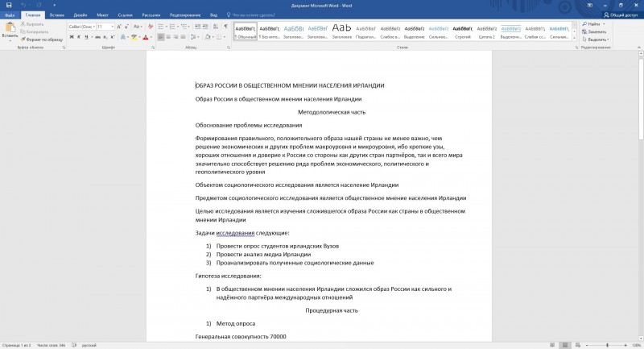The width and height of the screenshot is (644, 349).
Task: Click the zoom out minus button
Action: point(588,345)
